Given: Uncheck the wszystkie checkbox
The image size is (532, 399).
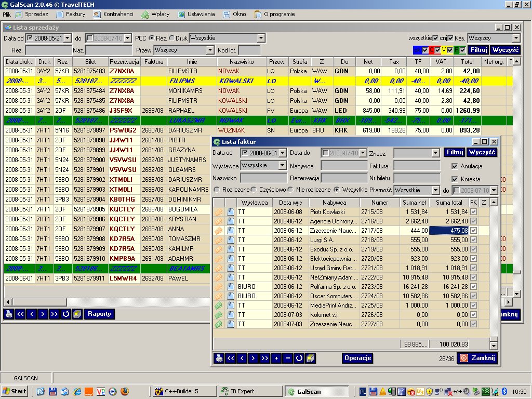Looking at the screenshot, I should click(435, 38).
